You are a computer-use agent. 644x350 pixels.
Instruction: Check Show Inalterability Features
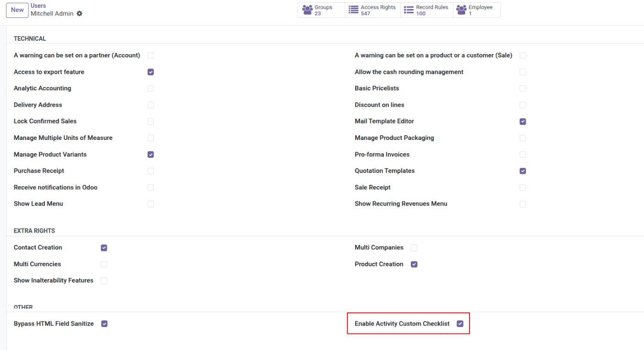point(104,281)
